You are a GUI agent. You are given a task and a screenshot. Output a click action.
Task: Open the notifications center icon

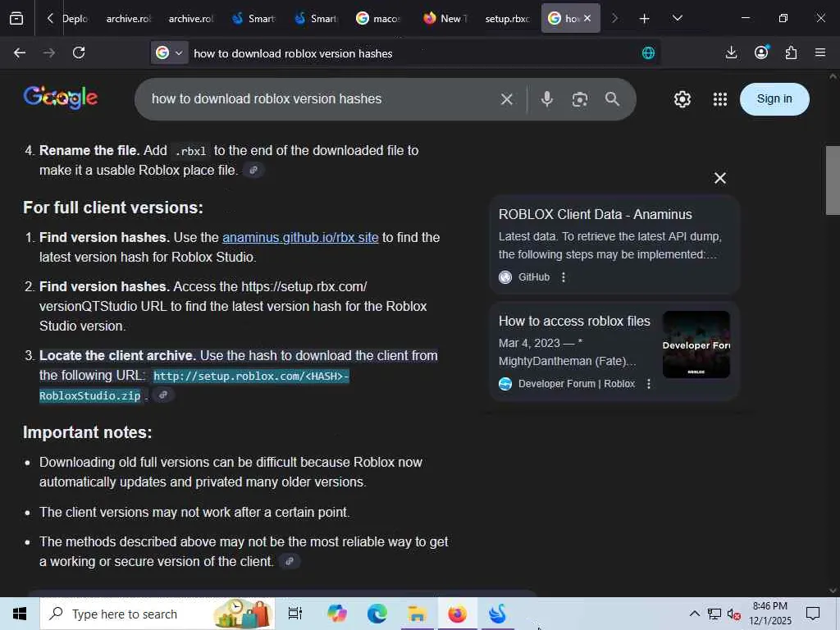coord(813,614)
